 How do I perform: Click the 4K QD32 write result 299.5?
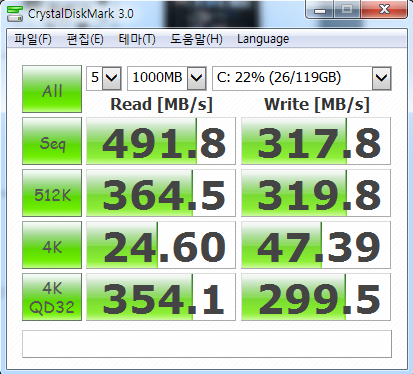pyautogui.click(x=316, y=297)
